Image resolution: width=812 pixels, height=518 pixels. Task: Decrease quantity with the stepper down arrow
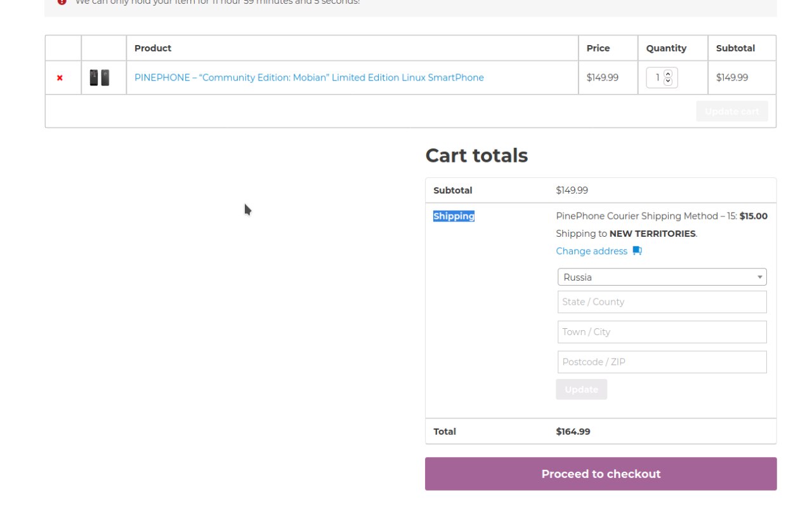[668, 81]
